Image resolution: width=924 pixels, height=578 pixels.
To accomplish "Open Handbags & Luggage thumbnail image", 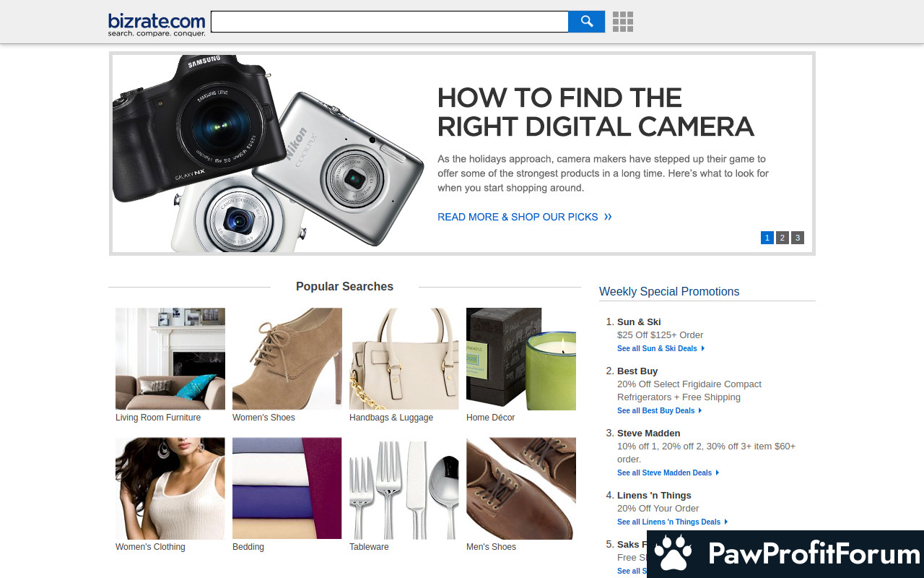I will pyautogui.click(x=404, y=359).
